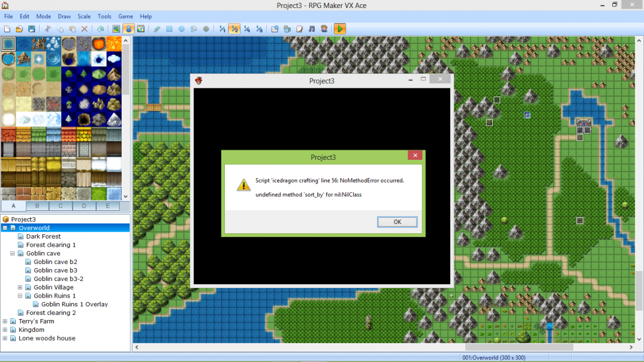Switch to tileset tab D
This screenshot has width=644, height=362.
(84, 206)
